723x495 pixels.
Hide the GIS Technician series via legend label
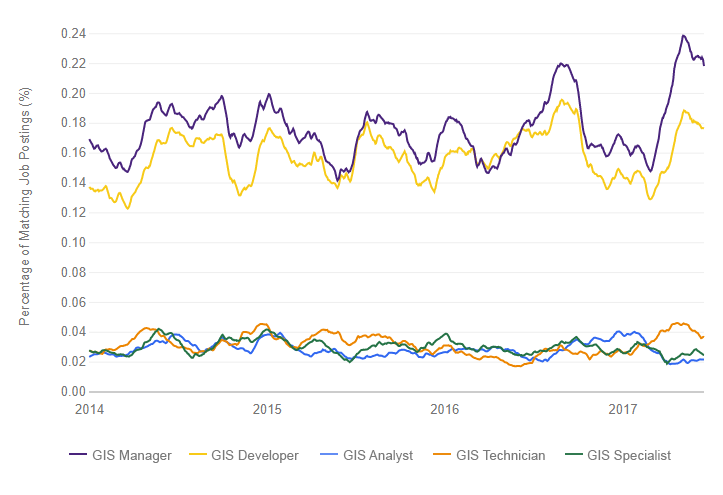coord(500,455)
